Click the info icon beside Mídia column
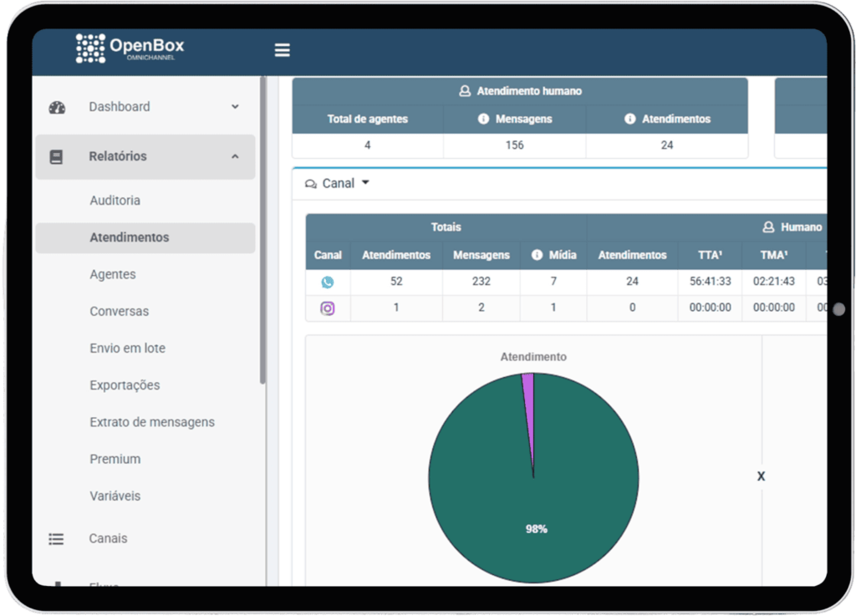 [537, 255]
